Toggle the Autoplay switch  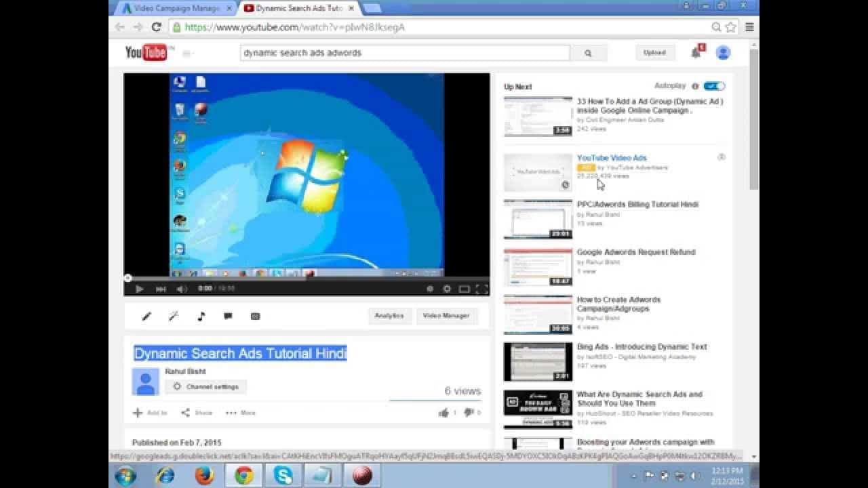[x=714, y=86]
